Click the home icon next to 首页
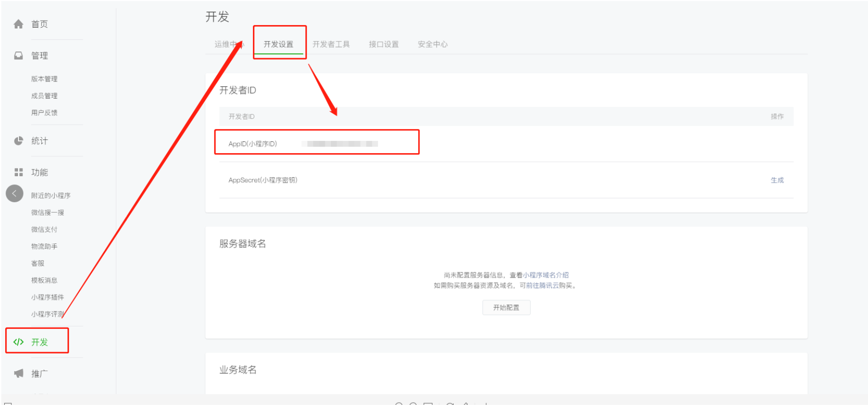The height and width of the screenshot is (405, 868). [18, 24]
